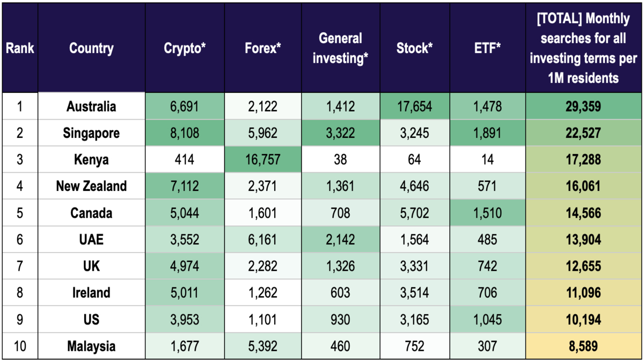Click Canada's ETF value 1,510
The width and height of the screenshot is (644, 362).
tap(487, 213)
